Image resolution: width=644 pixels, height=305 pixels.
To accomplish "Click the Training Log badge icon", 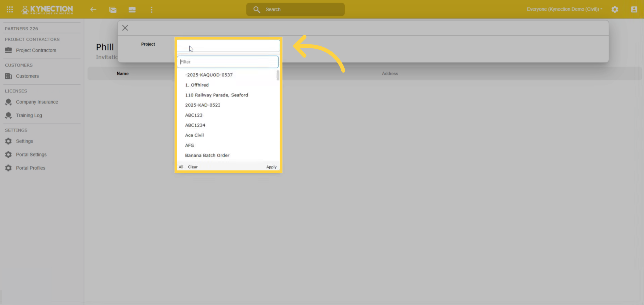I will [8, 115].
